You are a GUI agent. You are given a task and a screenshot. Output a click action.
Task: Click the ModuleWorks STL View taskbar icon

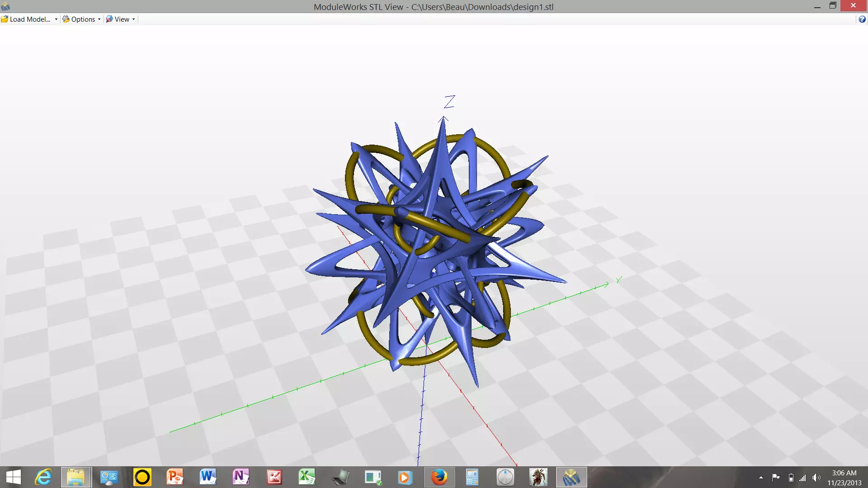click(x=571, y=477)
